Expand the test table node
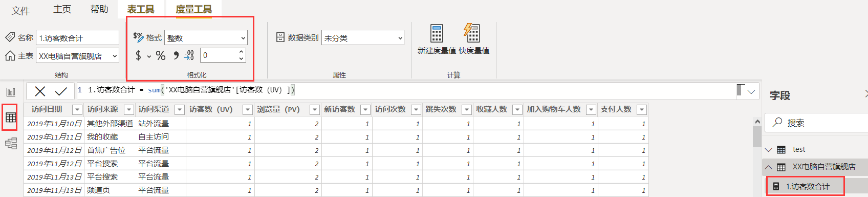The image size is (868, 197). (x=768, y=150)
